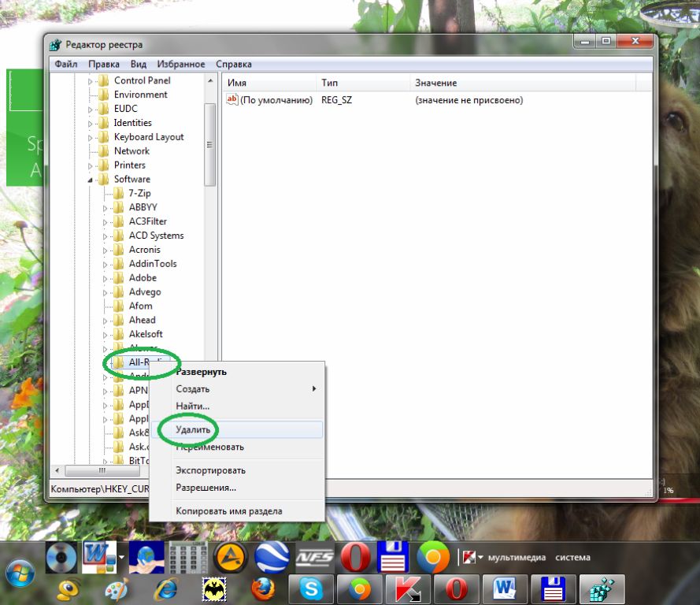Open Mozilla Firefox from the taskbar
This screenshot has width=700, height=605.
click(x=263, y=588)
